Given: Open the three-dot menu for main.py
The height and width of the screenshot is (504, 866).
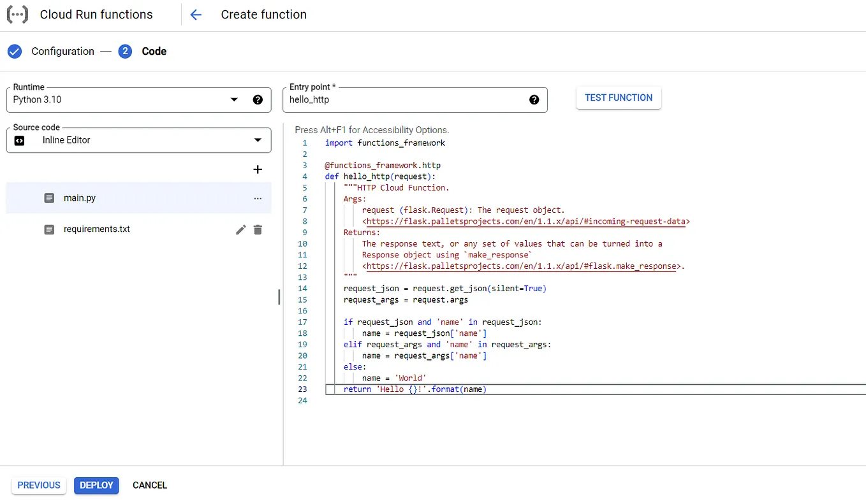Looking at the screenshot, I should pyautogui.click(x=258, y=198).
